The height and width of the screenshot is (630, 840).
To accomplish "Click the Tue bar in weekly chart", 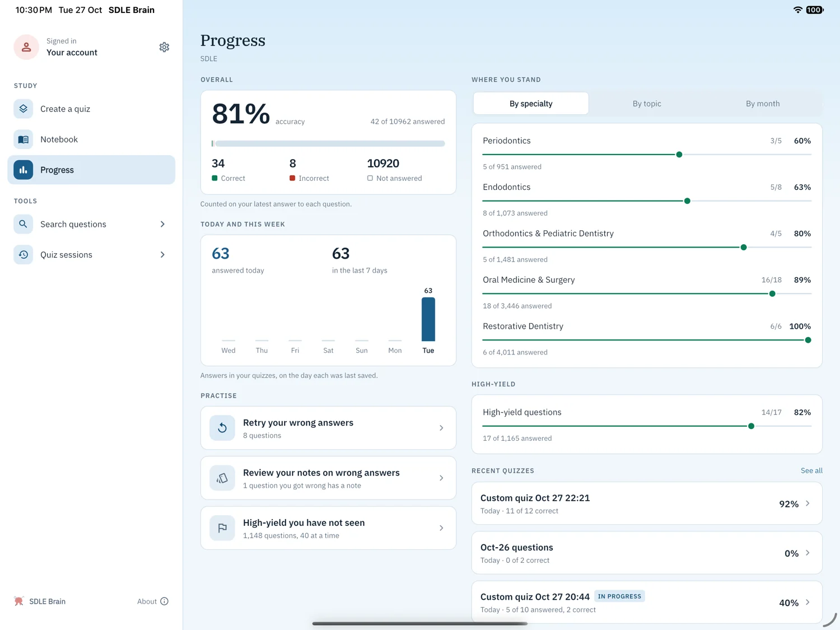I will (428, 319).
